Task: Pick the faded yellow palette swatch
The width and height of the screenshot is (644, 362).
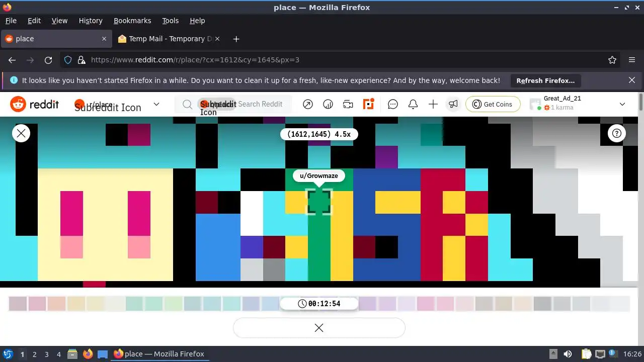Action: [76, 304]
